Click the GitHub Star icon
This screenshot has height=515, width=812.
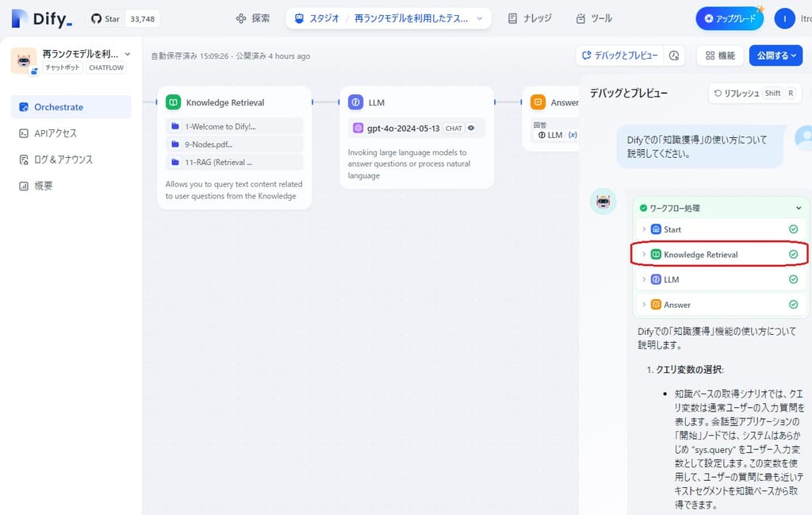[x=96, y=18]
